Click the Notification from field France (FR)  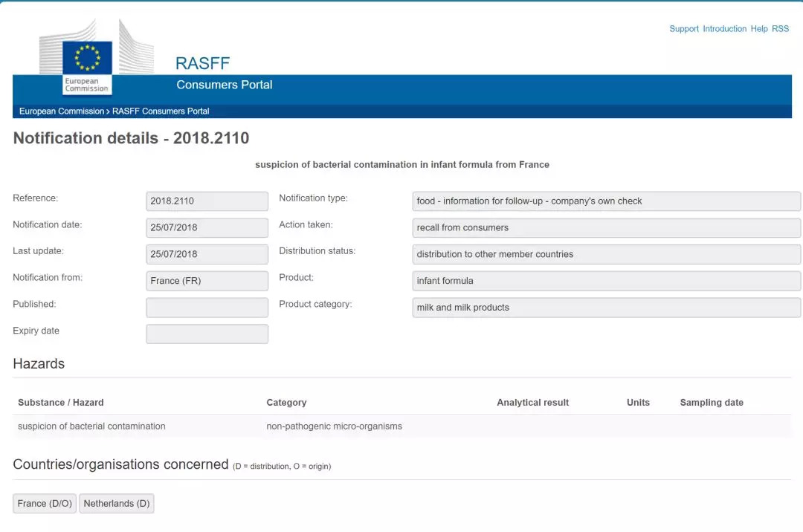pyautogui.click(x=207, y=281)
